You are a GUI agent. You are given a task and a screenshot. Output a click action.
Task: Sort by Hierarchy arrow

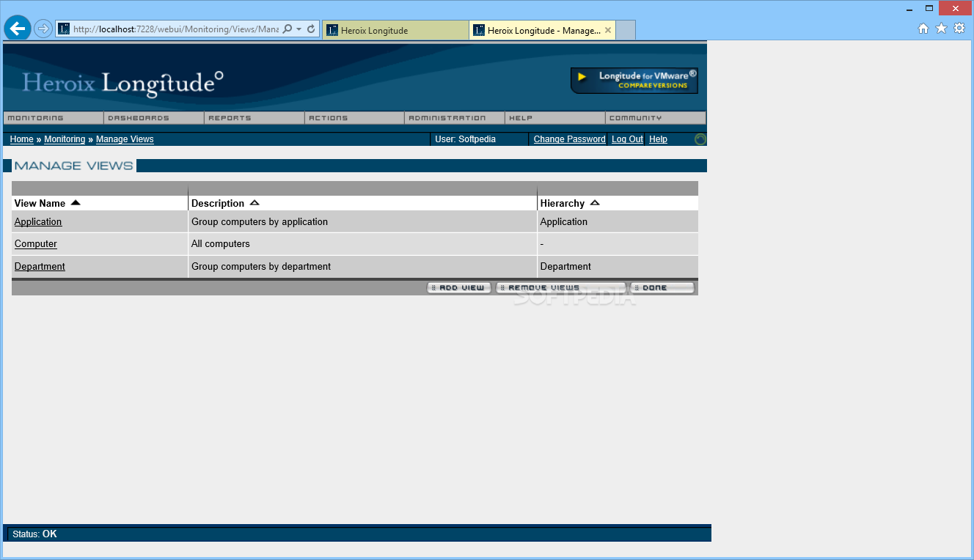click(x=595, y=203)
